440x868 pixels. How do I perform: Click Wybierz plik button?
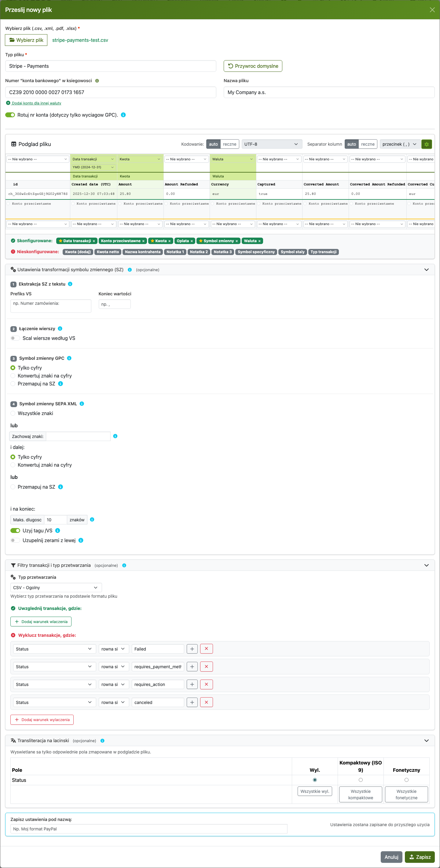26,40
